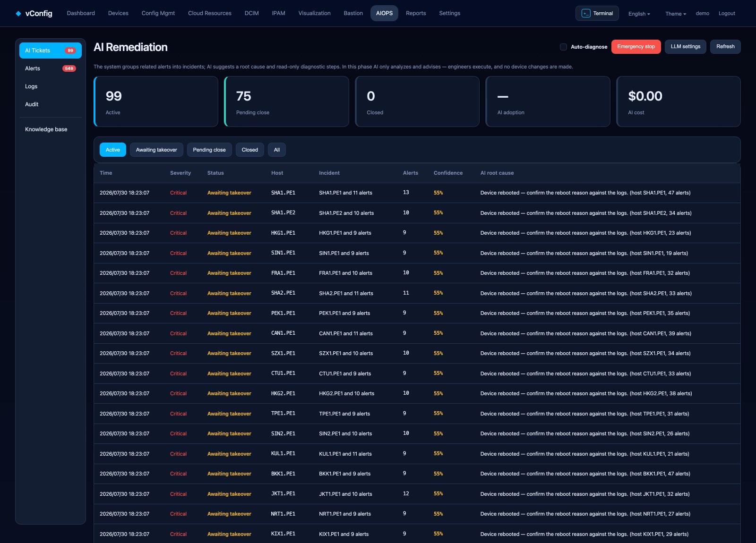This screenshot has width=756, height=543.
Task: Go to the Visualization menu
Action: 314,13
